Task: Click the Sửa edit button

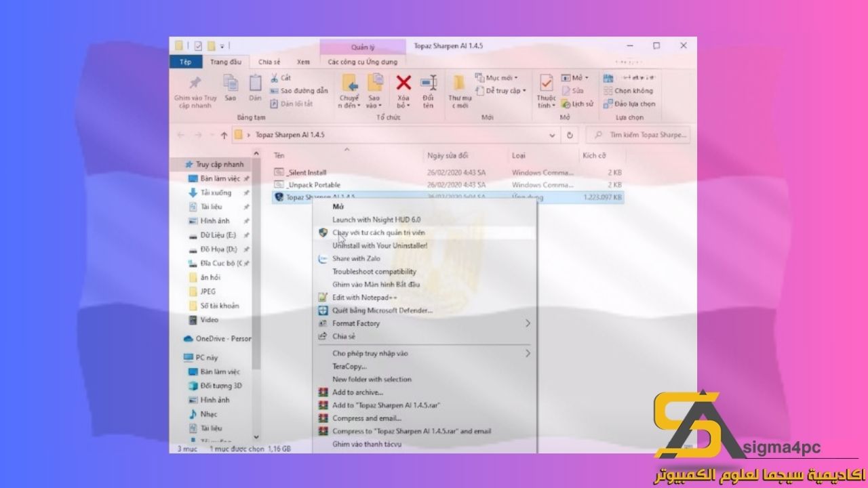Action: 572,90
